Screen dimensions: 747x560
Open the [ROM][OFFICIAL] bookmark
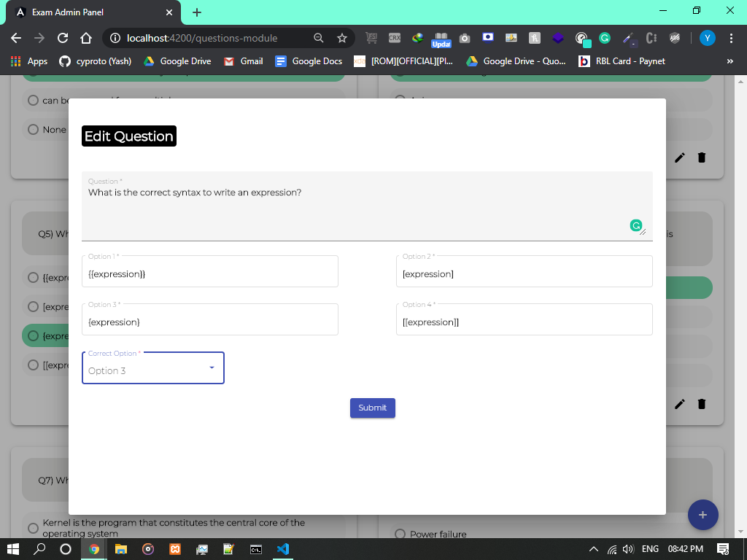[x=403, y=61]
